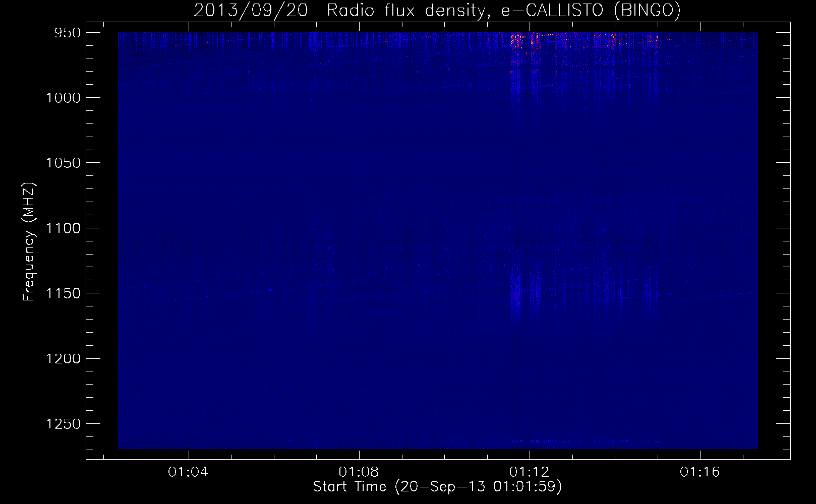The height and width of the screenshot is (504, 816).
Task: Click the plot title '2013/09/20 Radio flux density'
Action: [437, 10]
